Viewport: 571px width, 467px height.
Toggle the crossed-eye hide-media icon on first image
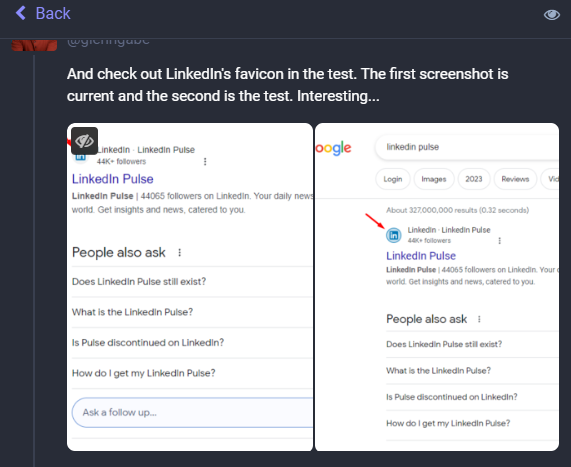pos(84,141)
